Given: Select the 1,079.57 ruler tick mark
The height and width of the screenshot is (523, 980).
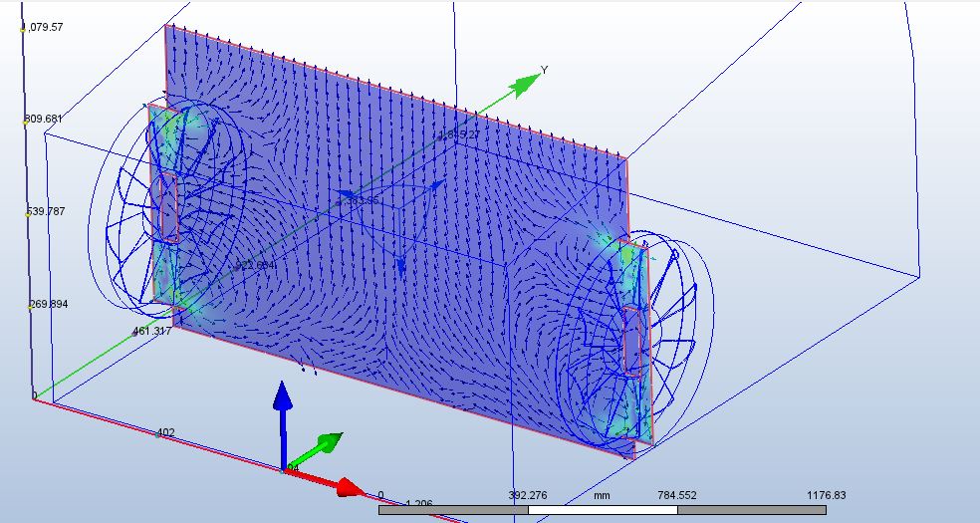Looking at the screenshot, I should (x=23, y=28).
